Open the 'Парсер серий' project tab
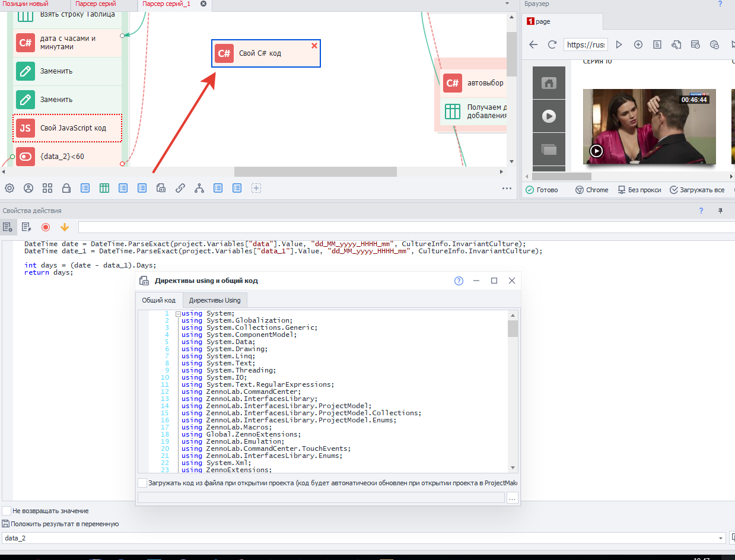735x560 pixels. 96,4
